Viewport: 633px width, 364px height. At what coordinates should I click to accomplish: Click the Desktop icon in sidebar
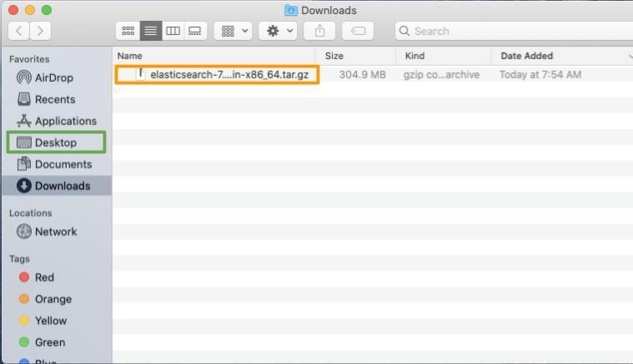[x=24, y=142]
